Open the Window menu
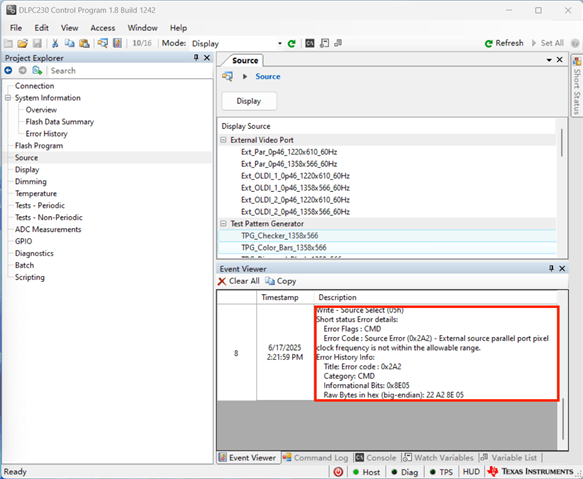This screenshot has height=479, width=583. click(142, 28)
